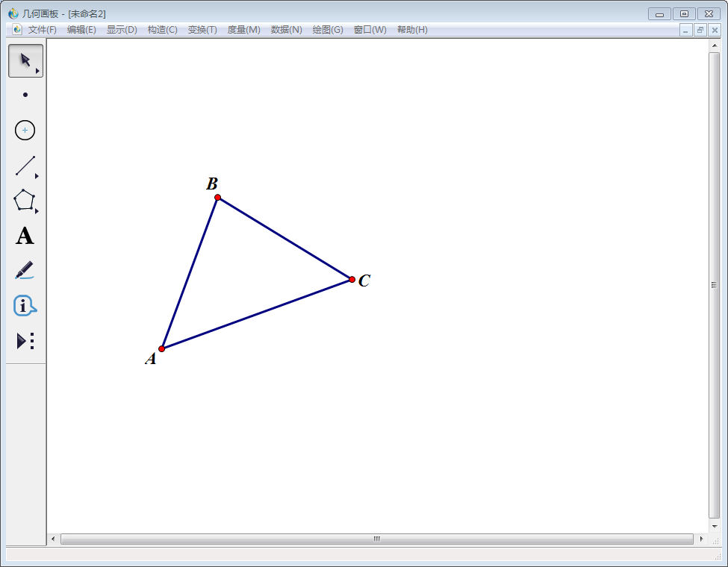
Task: Select the Polygon tool
Action: tap(25, 200)
